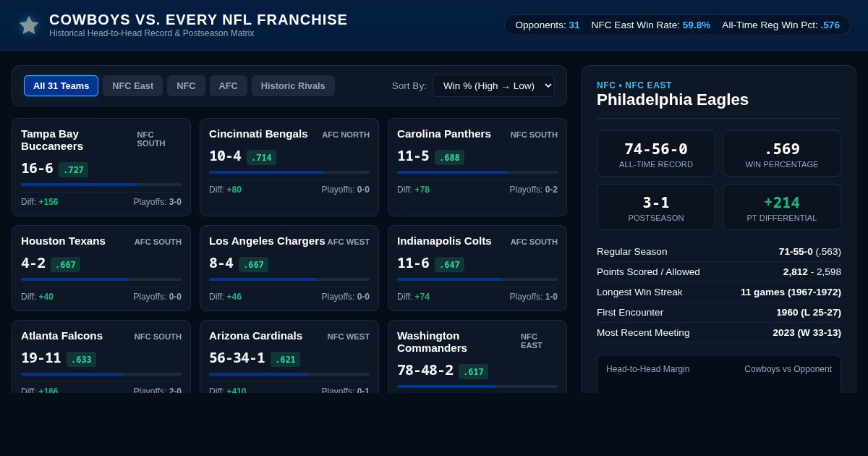This screenshot has width=868, height=456.
Task: Click the All-Time Reg Win Pct .576 stat
Action: coord(780,25)
